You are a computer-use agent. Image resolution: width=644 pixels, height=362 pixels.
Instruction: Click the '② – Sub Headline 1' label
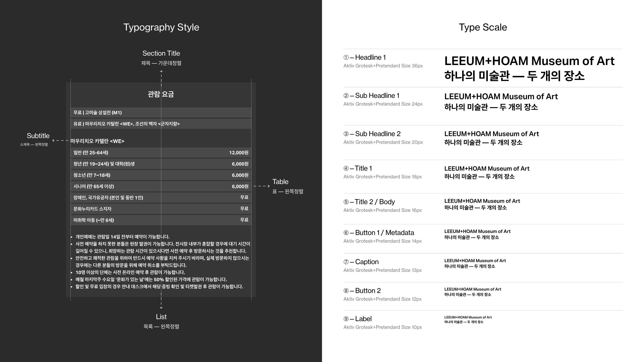tap(371, 96)
